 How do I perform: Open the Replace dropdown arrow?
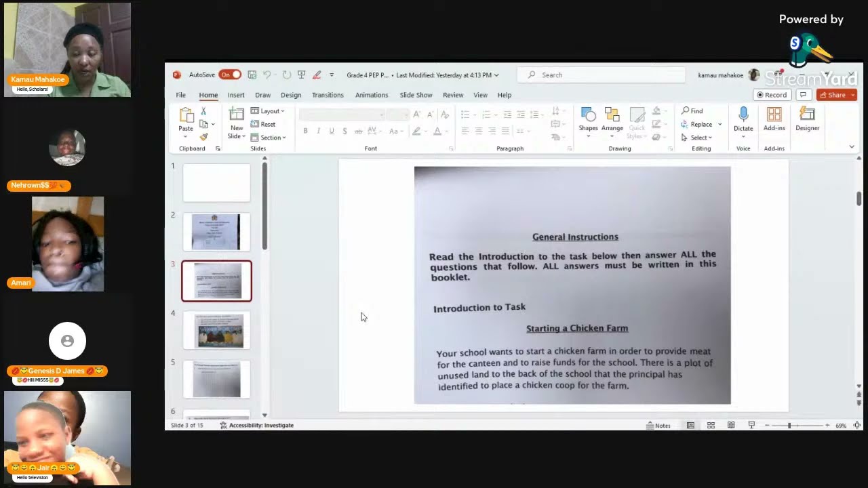coord(719,124)
